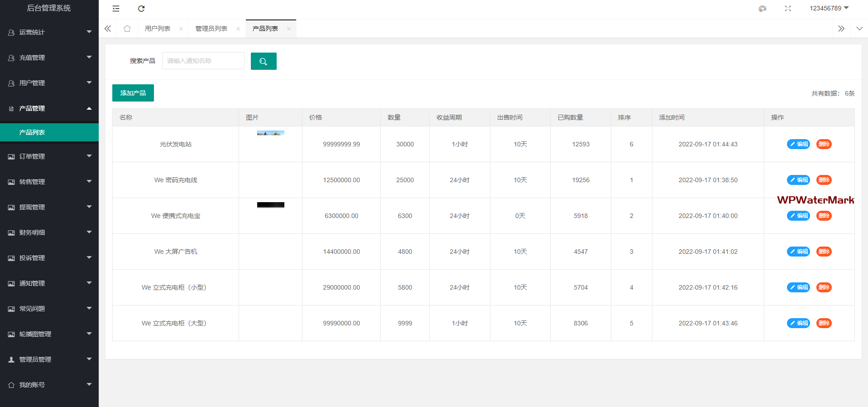Expand the 运营统计 sidebar menu
The image size is (868, 407).
point(49,32)
